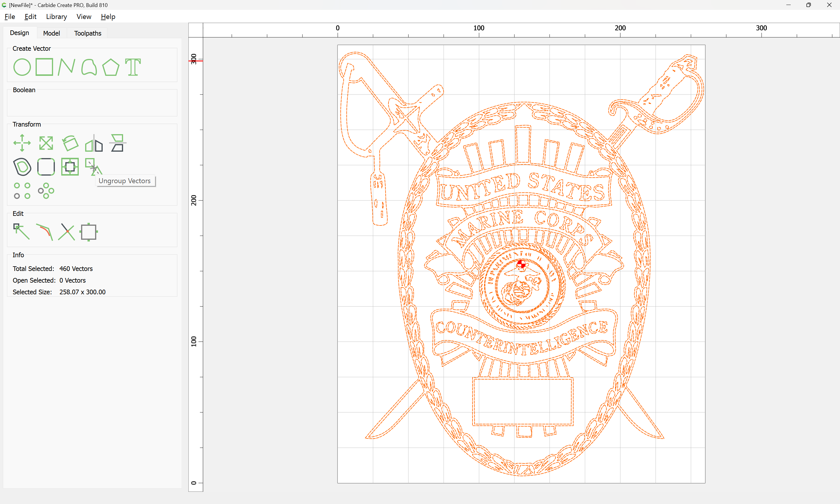The height and width of the screenshot is (504, 840).
Task: Click the Ungroup Vectors tooltip label
Action: pos(125,181)
